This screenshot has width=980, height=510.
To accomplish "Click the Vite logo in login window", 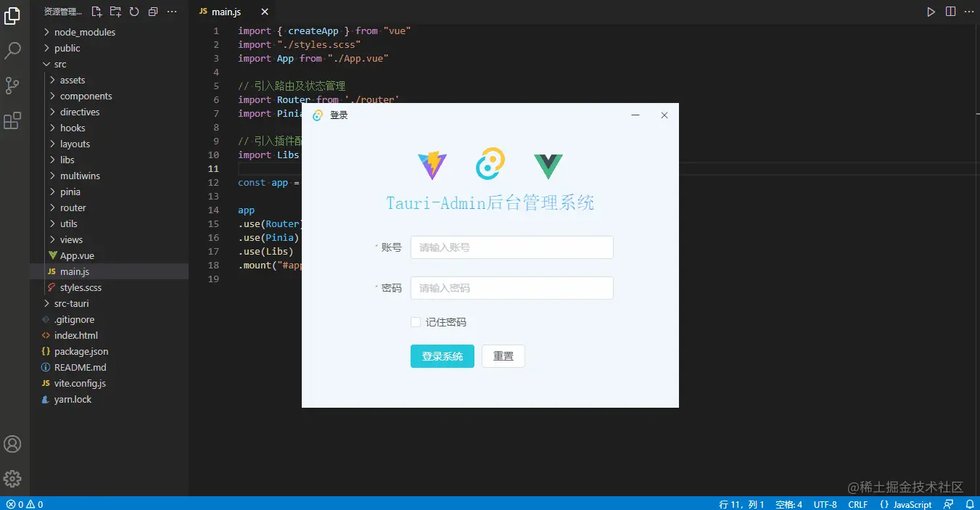I will [x=432, y=166].
